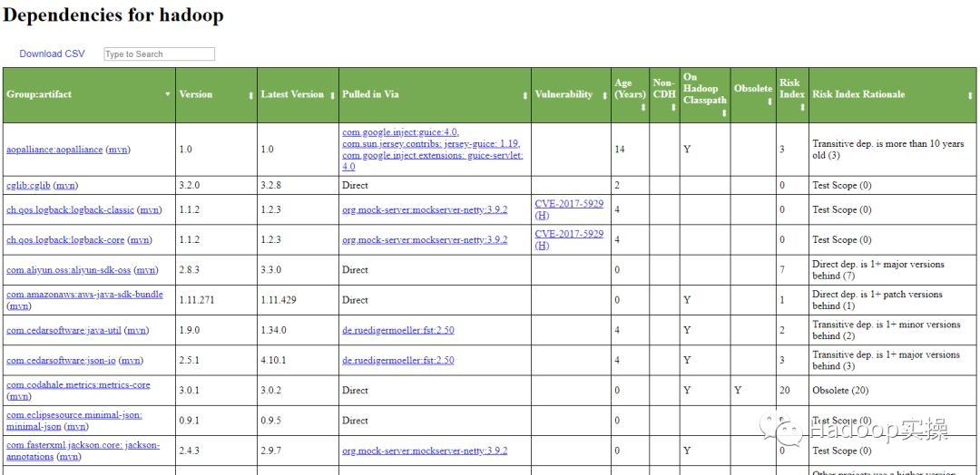
Task: Open mvn link for logback-core
Action: click(x=140, y=239)
